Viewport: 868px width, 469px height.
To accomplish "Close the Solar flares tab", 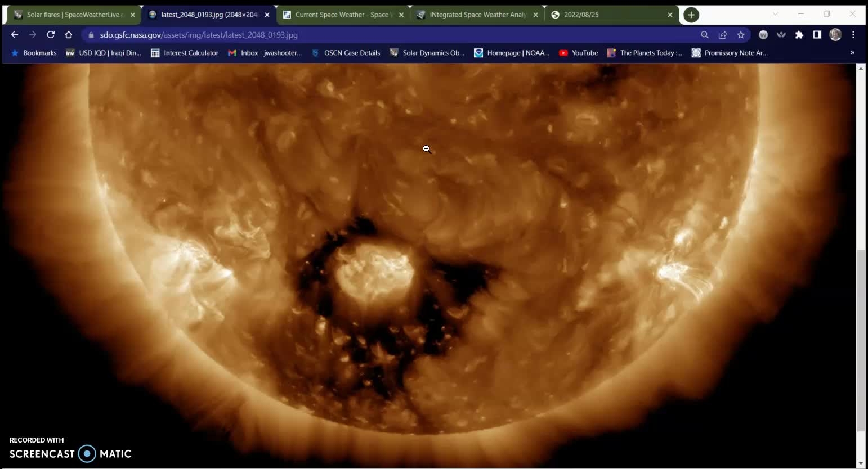I will [133, 15].
